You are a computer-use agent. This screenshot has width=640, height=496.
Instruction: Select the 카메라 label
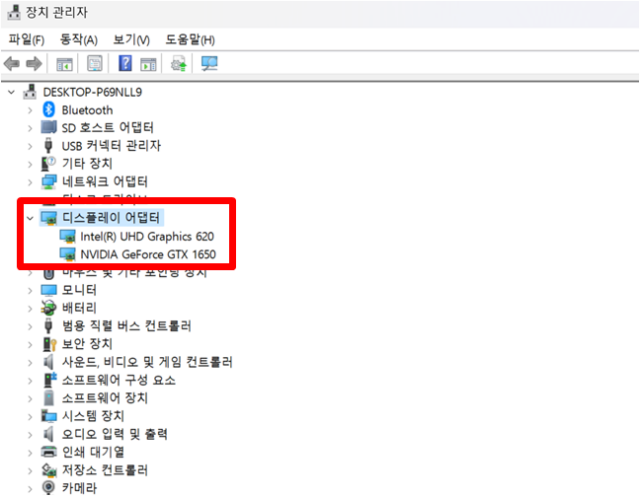click(79, 488)
